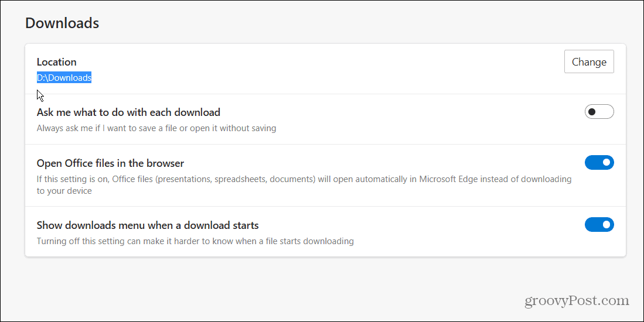Click the empty gray area below the settings card
The image size is (644, 322).
coord(293,287)
